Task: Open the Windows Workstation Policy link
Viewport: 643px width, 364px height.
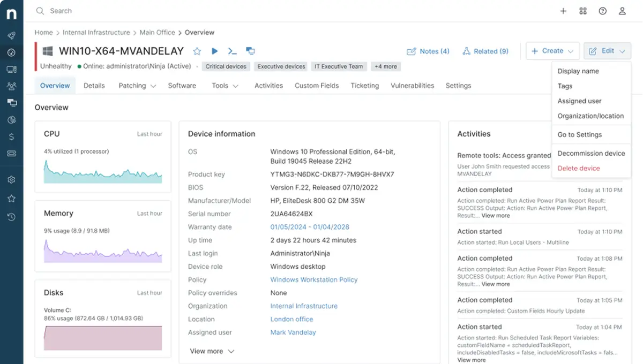Action: tap(314, 279)
